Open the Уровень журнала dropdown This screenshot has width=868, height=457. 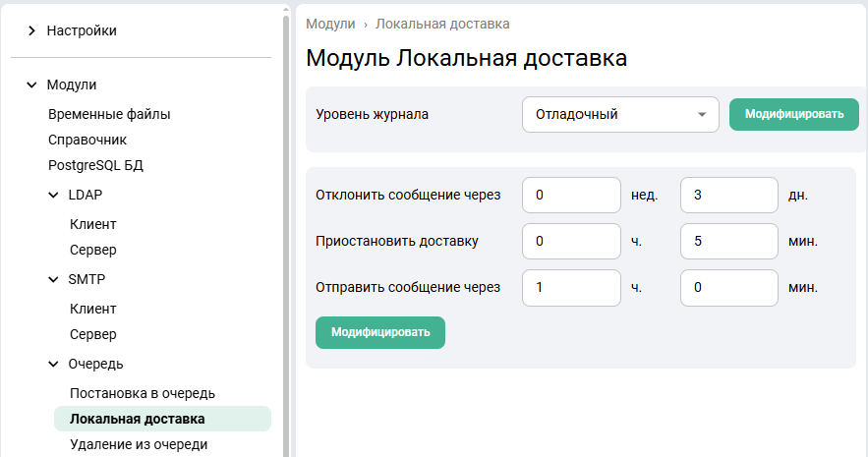point(620,114)
